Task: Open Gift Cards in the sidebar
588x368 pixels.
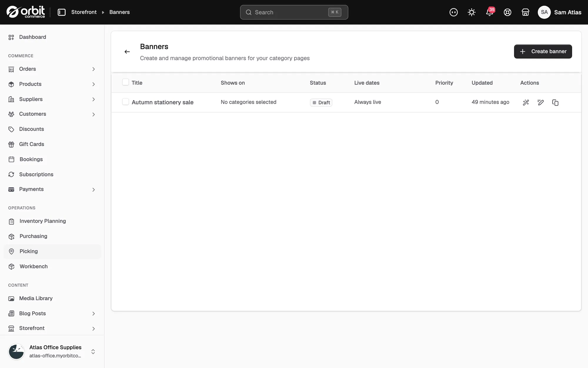Action: 52,144
